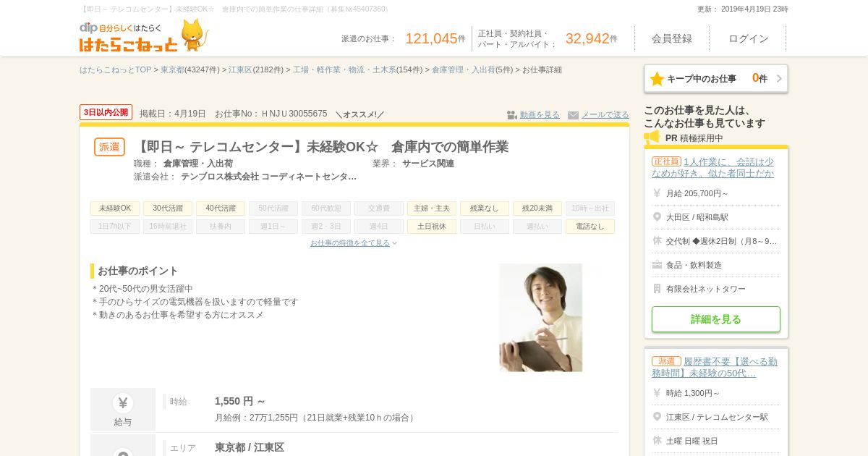Screen dimensions: 868x456
Task: Select the 電話なし feature tag
Action: pos(590,227)
